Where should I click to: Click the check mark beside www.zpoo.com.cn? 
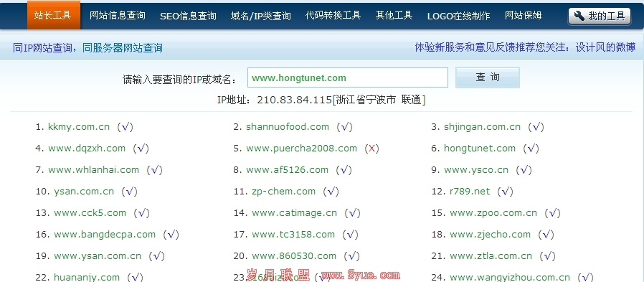pyautogui.click(x=553, y=212)
